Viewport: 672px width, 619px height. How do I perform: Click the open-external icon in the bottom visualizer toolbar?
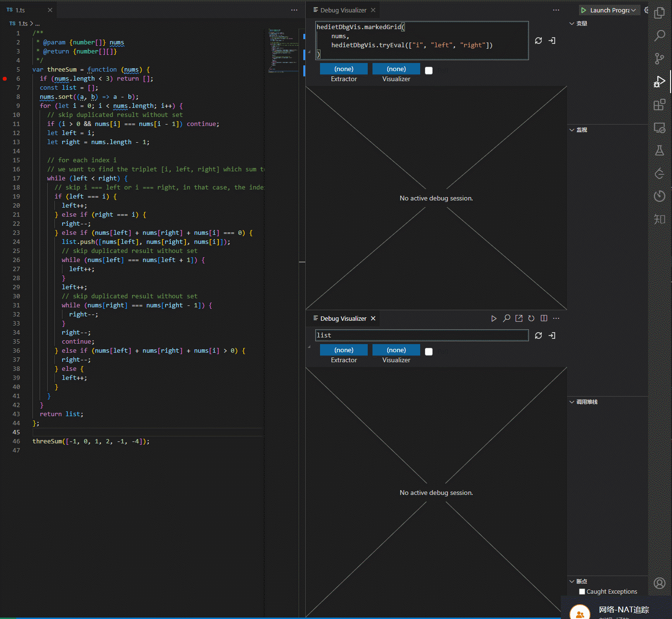pyautogui.click(x=519, y=318)
